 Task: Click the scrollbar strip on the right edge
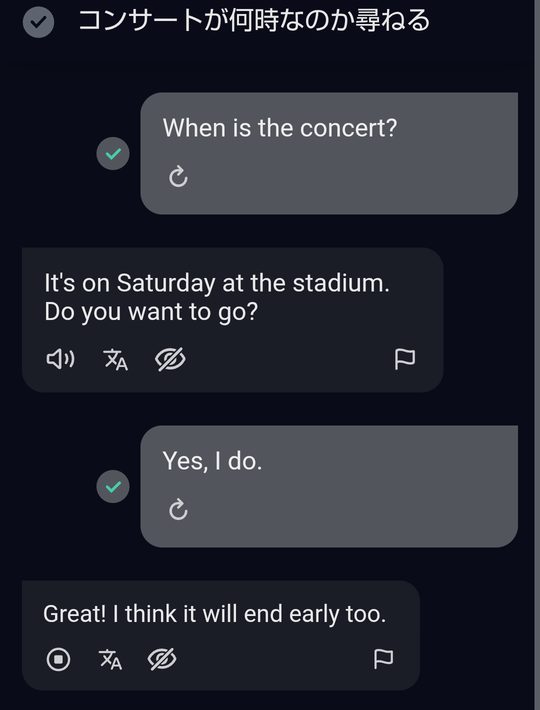[x=537, y=355]
